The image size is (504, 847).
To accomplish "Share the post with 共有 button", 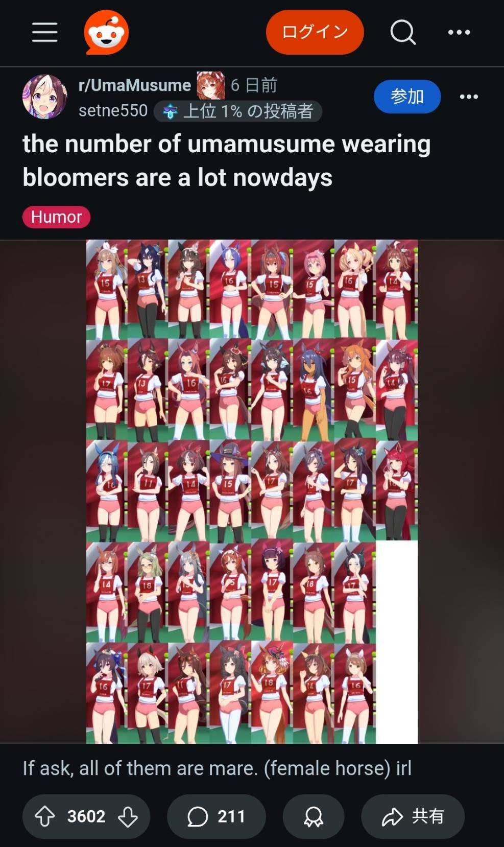I will point(413,816).
